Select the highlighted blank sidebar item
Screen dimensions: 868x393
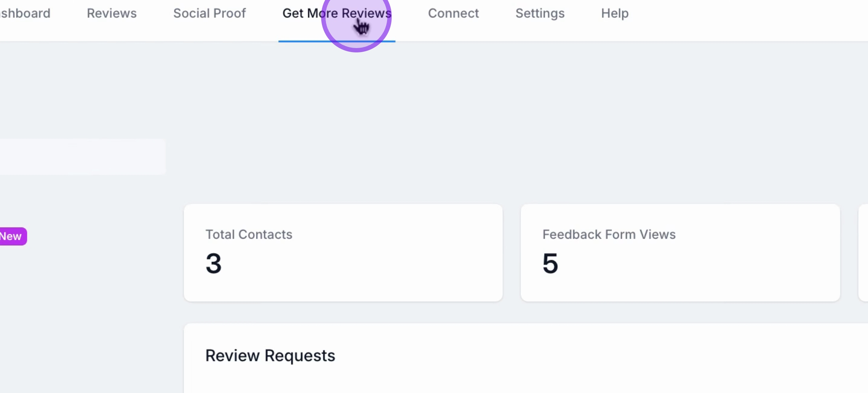tap(83, 157)
